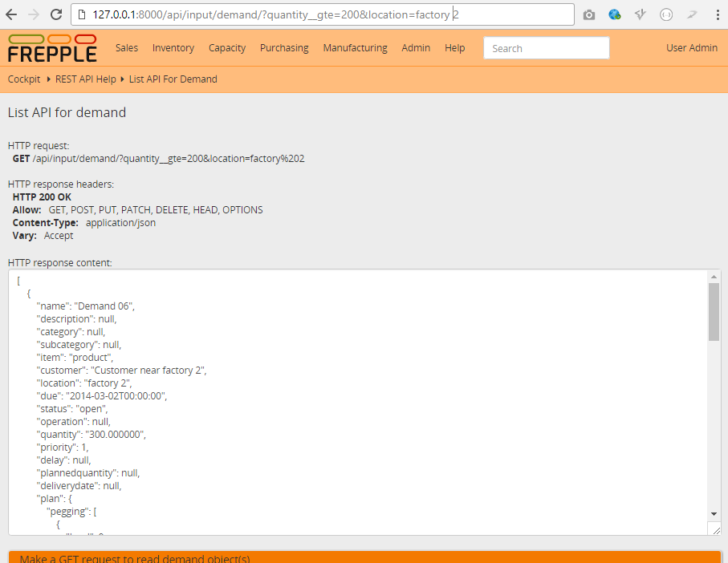Click the User Admin account label
728x563 pixels.
(691, 48)
